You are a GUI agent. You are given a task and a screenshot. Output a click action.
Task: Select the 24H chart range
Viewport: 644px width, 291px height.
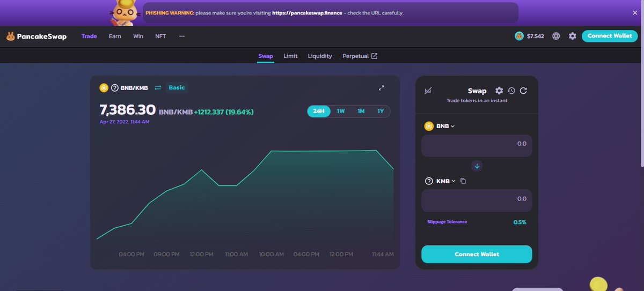tap(319, 111)
